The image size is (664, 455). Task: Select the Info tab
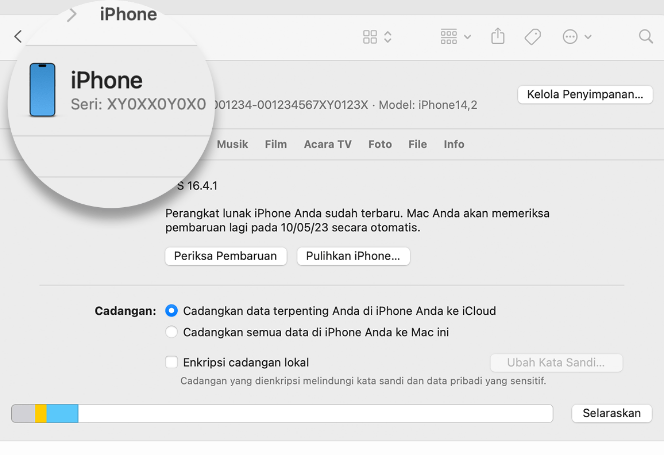click(x=454, y=144)
